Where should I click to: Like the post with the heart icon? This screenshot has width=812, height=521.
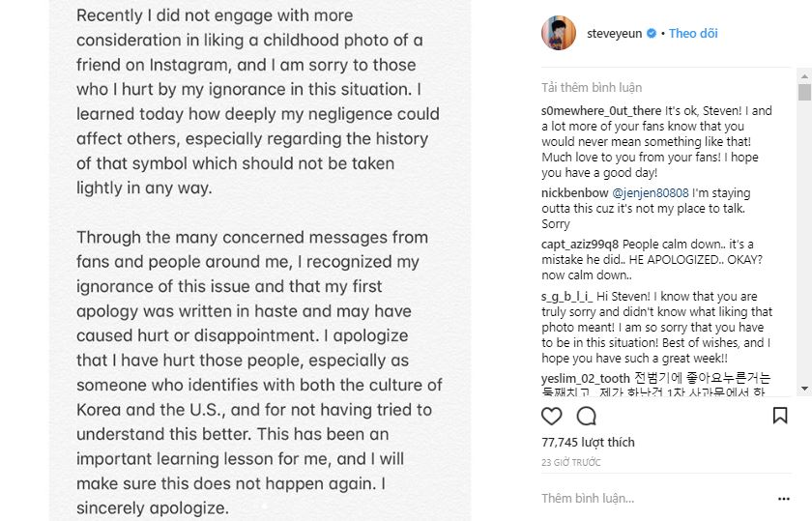click(x=552, y=417)
